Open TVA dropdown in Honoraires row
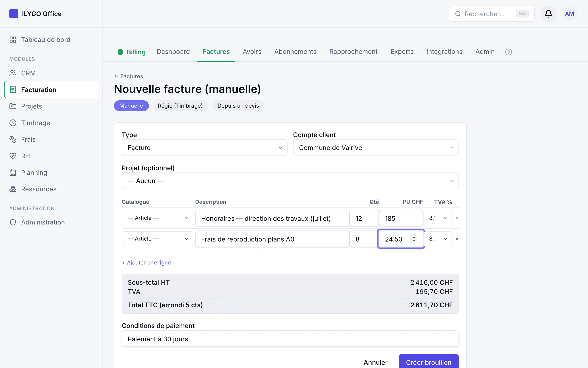Image resolution: width=588 pixels, height=368 pixels. tap(438, 218)
